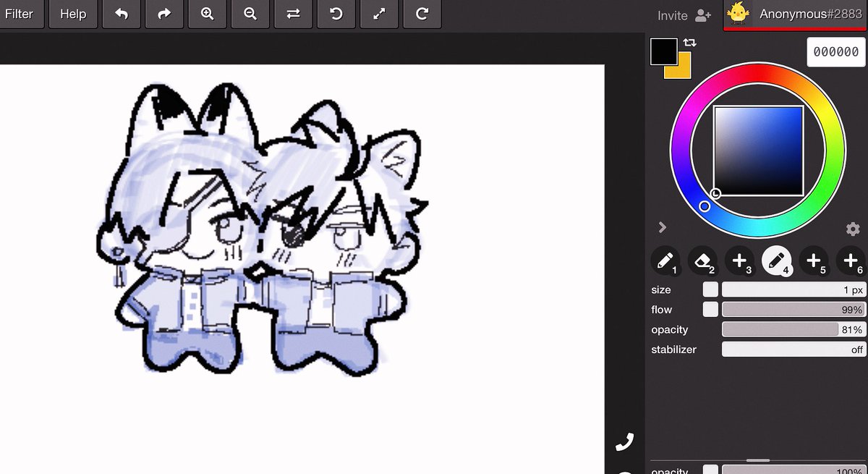Screen dimensions: 868x474
Task: Select eraser preset 2
Action: click(x=702, y=261)
